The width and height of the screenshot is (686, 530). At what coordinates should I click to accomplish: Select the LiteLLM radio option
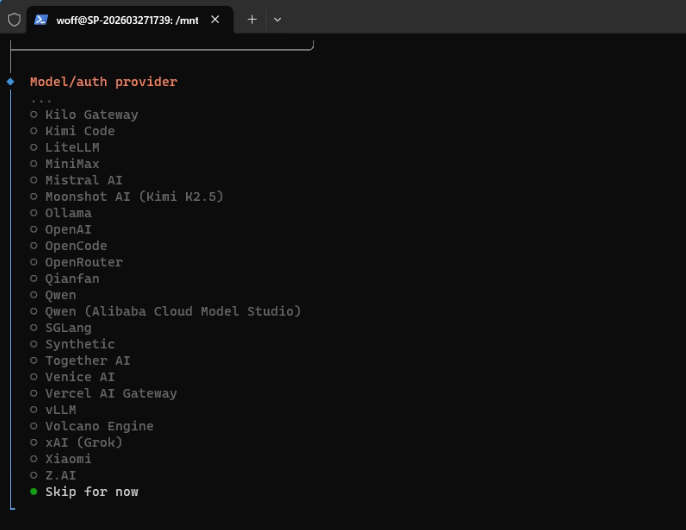click(72, 147)
